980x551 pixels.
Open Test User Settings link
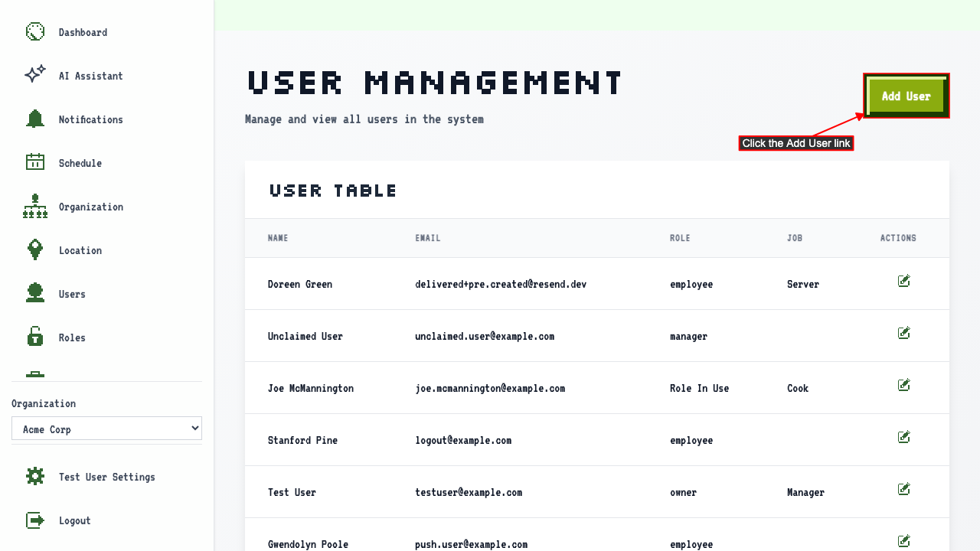(106, 477)
